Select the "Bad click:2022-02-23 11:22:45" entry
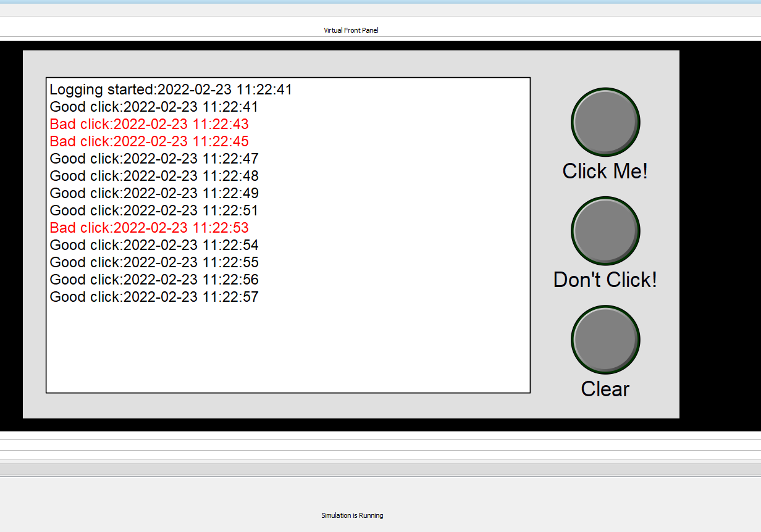The height and width of the screenshot is (532, 761). (149, 141)
